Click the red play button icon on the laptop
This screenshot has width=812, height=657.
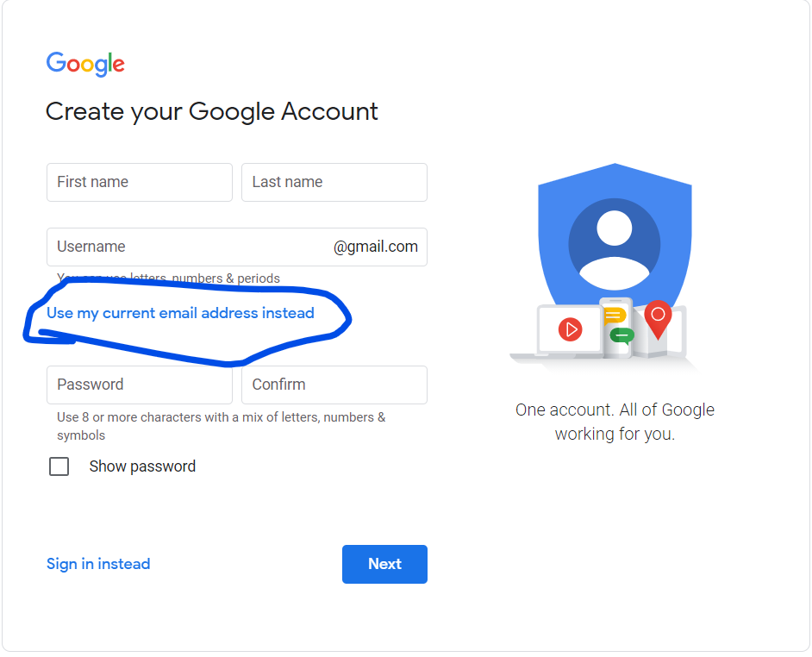point(570,329)
